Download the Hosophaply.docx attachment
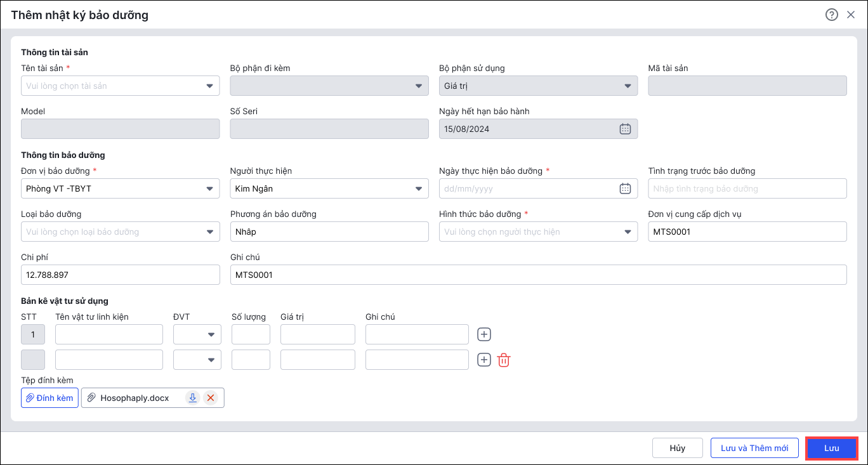This screenshot has width=868, height=465. (192, 398)
